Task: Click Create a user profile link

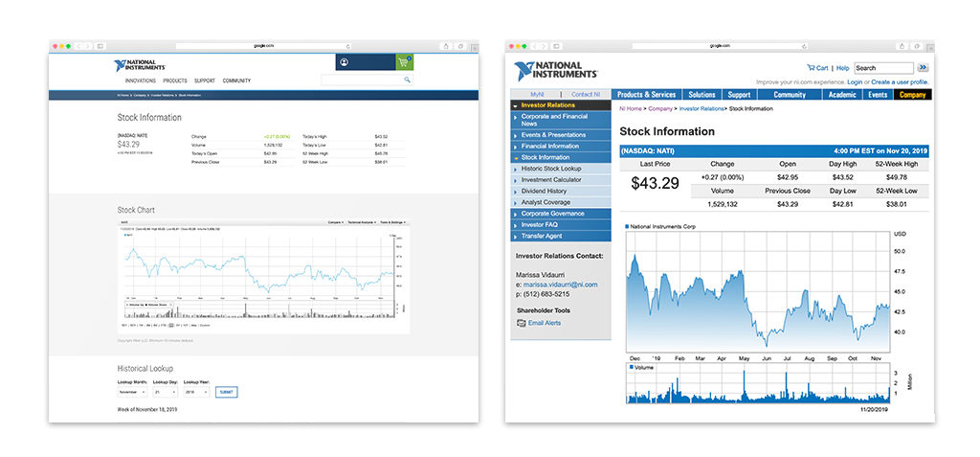Action: tap(900, 82)
